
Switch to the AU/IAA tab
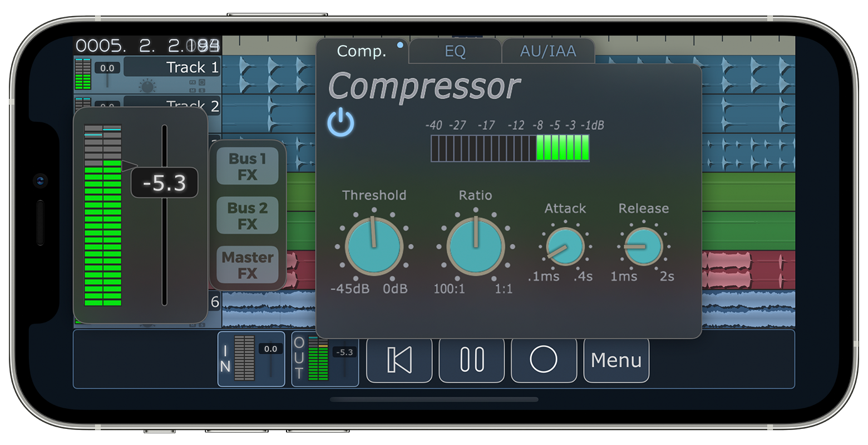pyautogui.click(x=548, y=52)
